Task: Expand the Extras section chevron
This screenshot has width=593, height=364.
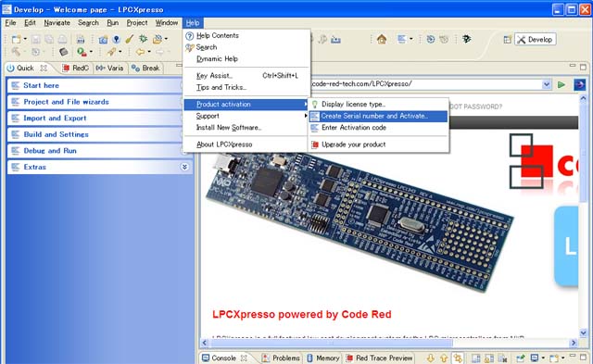Action: 184,167
